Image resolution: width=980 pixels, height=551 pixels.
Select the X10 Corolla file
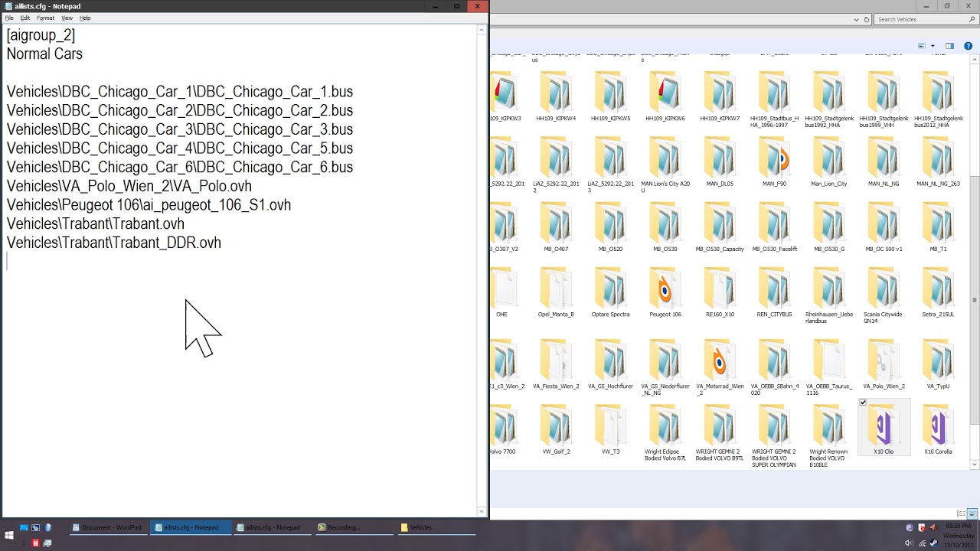click(x=938, y=429)
